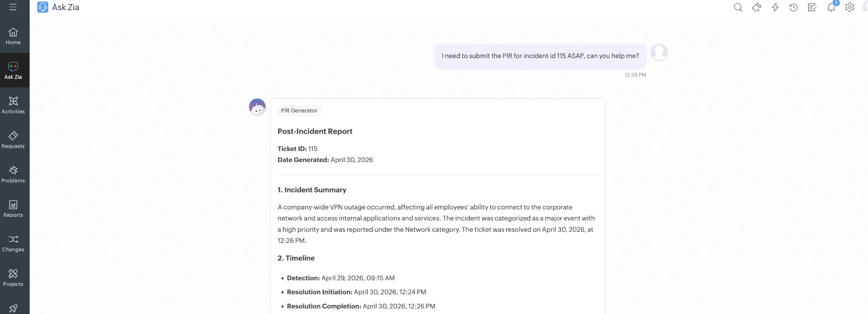
Task: Open the notifications bell
Action: [831, 7]
